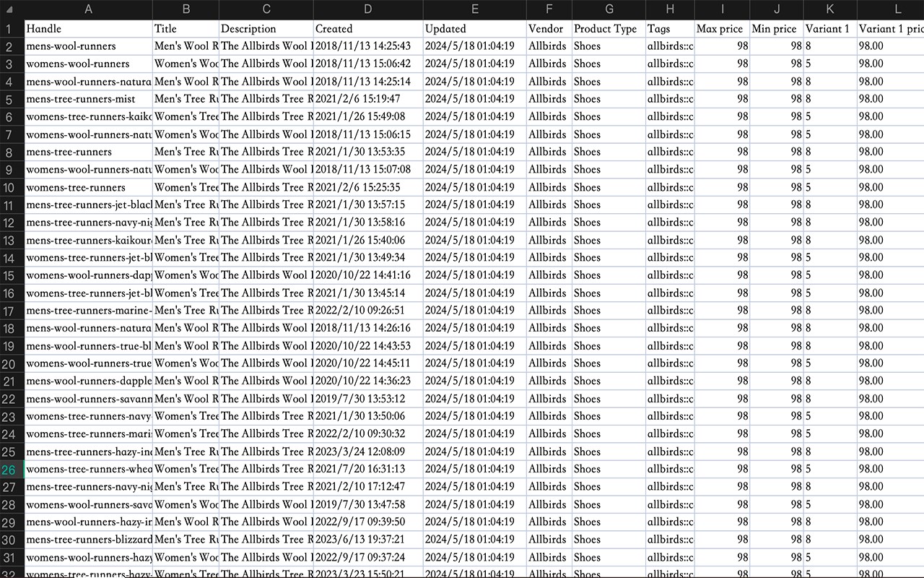Select column H header
Viewport: 924px width, 578px height.
(x=670, y=9)
